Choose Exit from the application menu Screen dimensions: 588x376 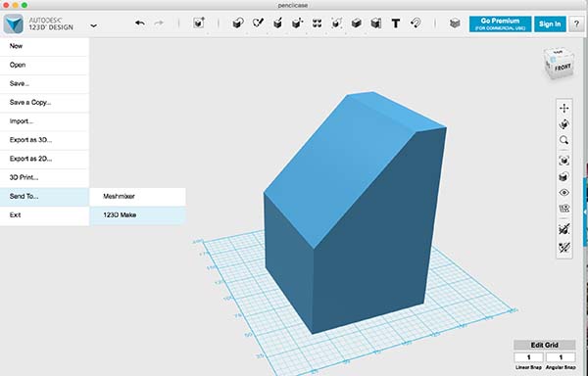tap(44, 215)
